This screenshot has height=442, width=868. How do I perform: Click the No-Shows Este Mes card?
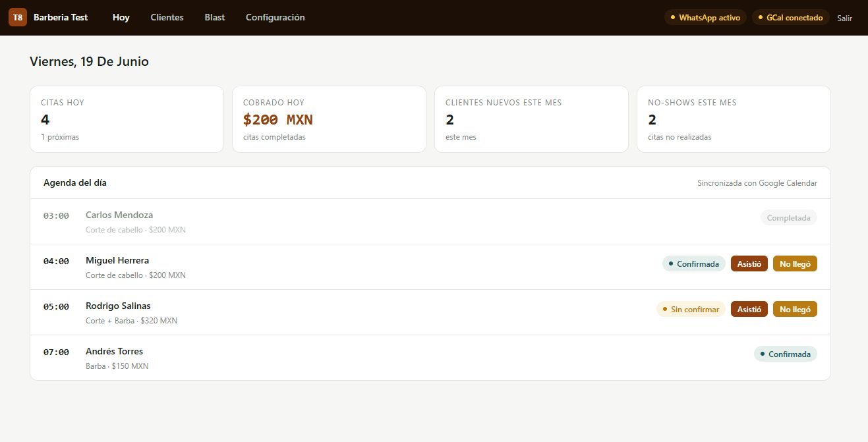coord(734,119)
